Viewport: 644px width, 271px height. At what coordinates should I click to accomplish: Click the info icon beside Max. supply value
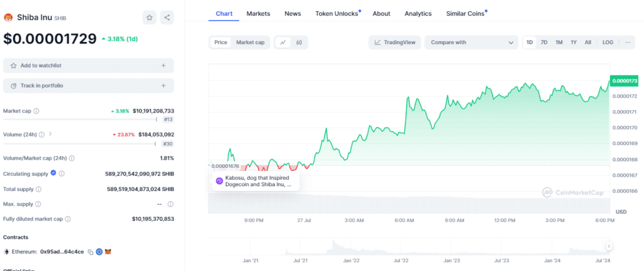(x=170, y=204)
